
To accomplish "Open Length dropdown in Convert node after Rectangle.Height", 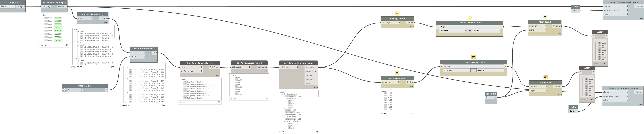I will click(x=473, y=66).
